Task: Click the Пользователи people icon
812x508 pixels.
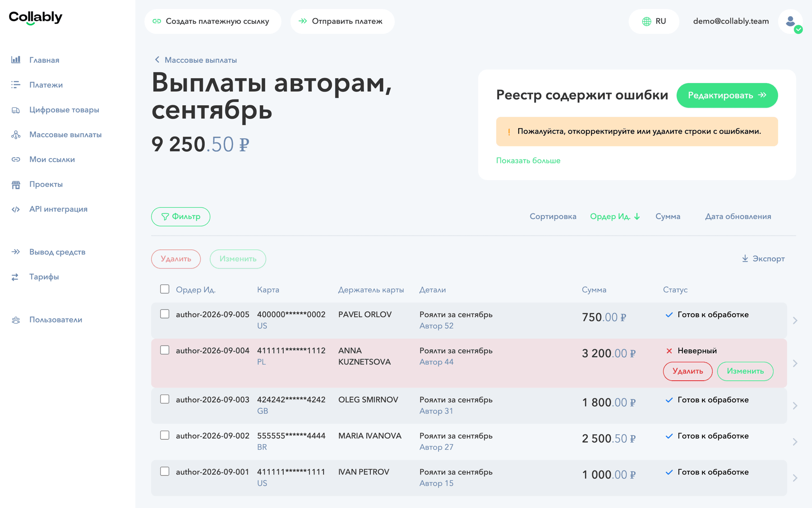Action: (16, 320)
